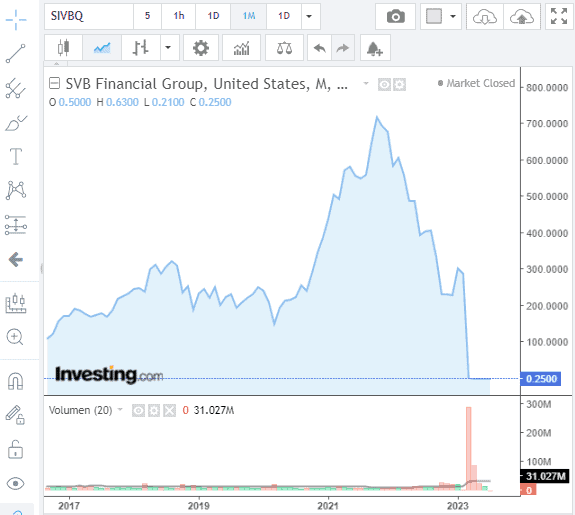Click SVB Financial Group chart title
The width and height of the screenshot is (575, 515).
206,84
